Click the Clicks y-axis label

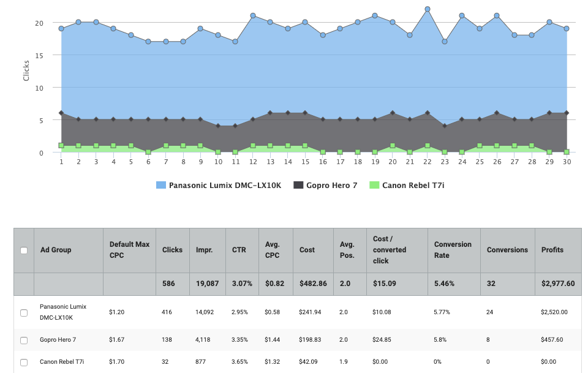[26, 70]
